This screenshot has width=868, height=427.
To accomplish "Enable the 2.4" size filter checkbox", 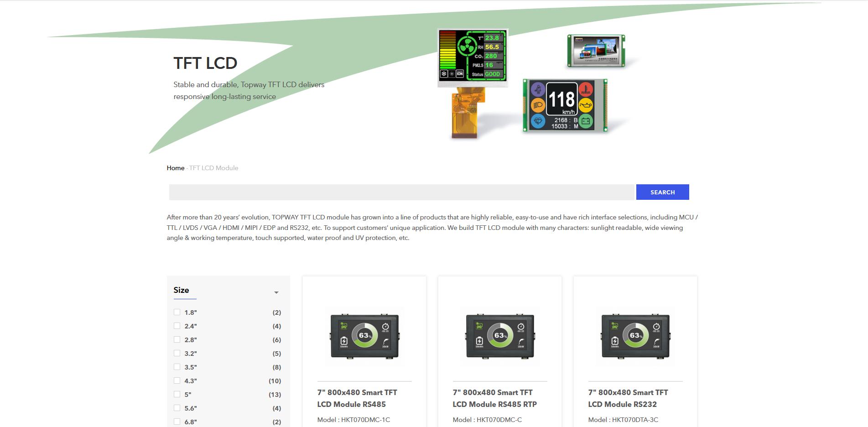I will tap(177, 326).
